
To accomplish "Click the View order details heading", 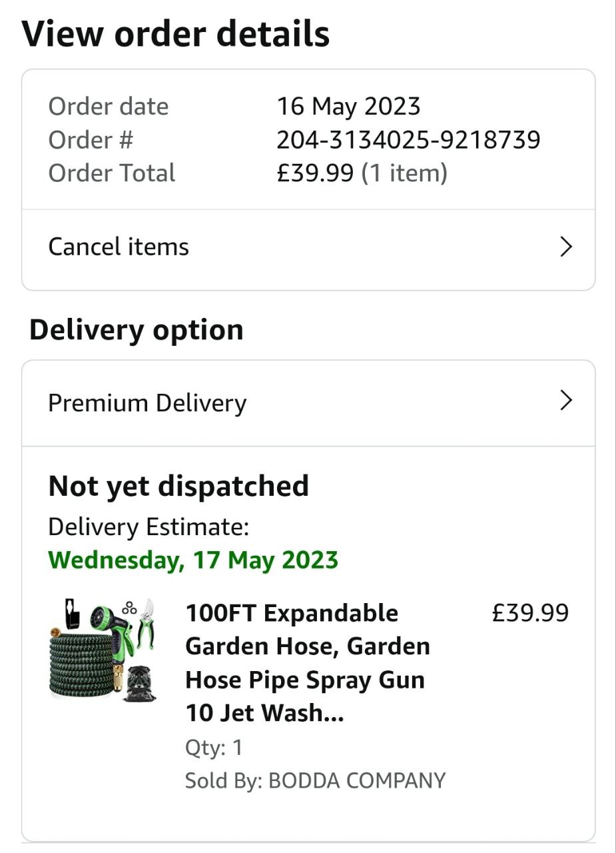I will point(176,34).
